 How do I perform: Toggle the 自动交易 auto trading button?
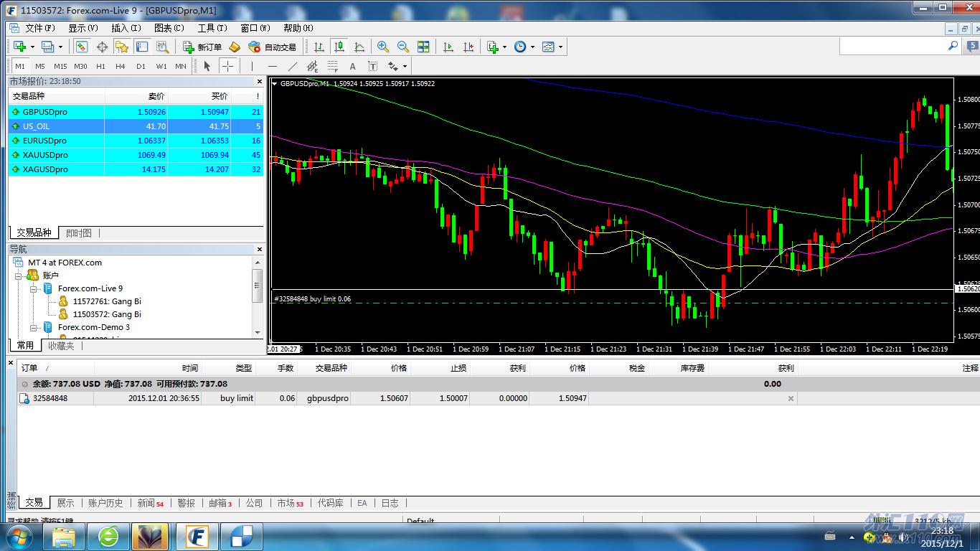pos(272,47)
